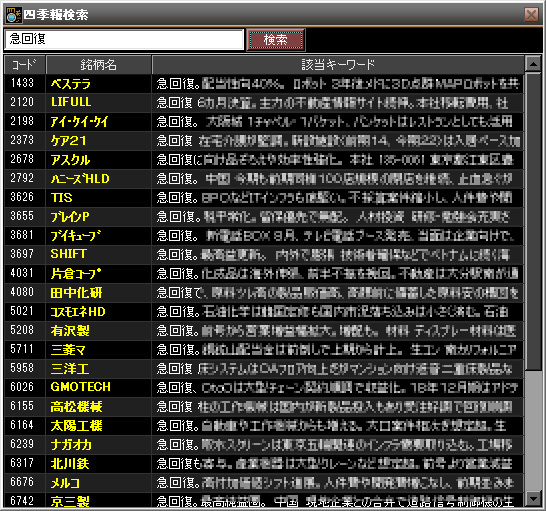
Task: Select stock name 有沢製
Action: pyautogui.click(x=70, y=331)
